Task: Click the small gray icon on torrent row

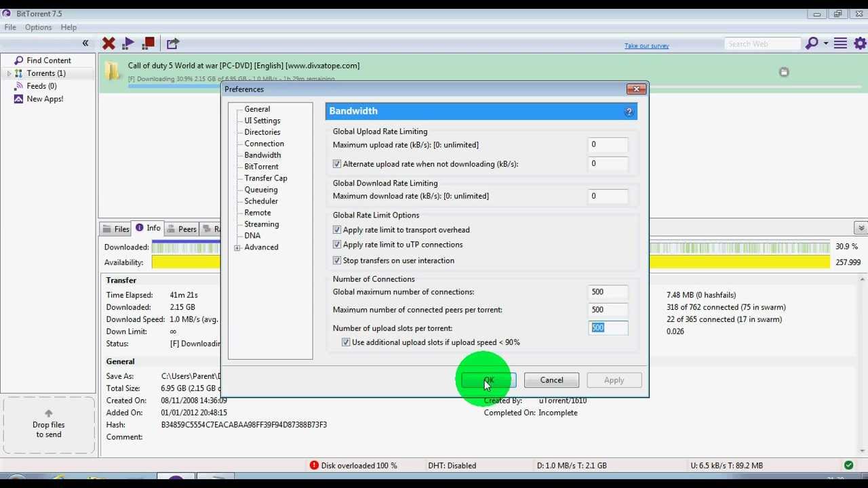Action: (784, 72)
